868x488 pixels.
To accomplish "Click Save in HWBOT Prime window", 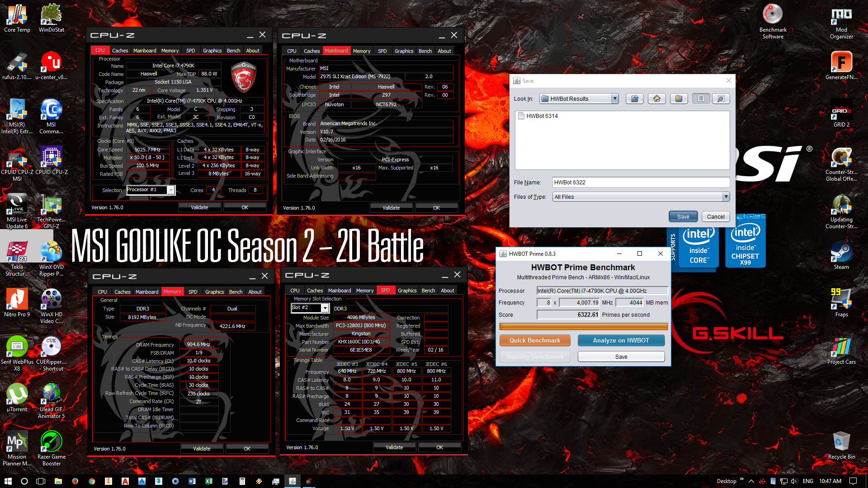I will click(621, 357).
